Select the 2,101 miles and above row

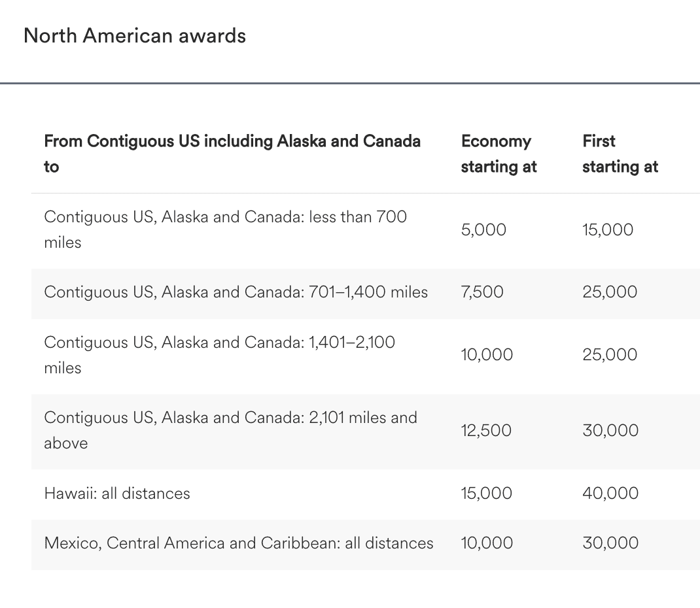click(230, 430)
